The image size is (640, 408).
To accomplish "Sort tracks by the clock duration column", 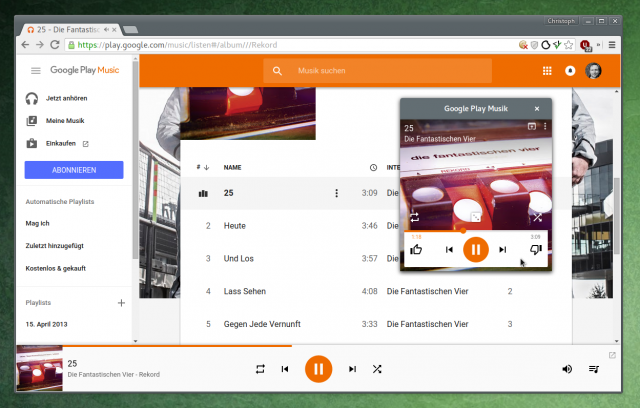I will [x=373, y=168].
